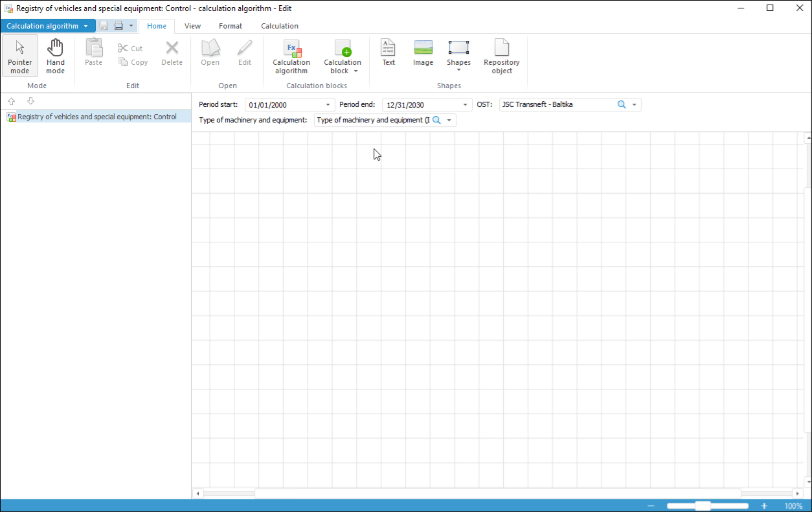Insert an Image onto the canvas
812x512 pixels.
(423, 52)
